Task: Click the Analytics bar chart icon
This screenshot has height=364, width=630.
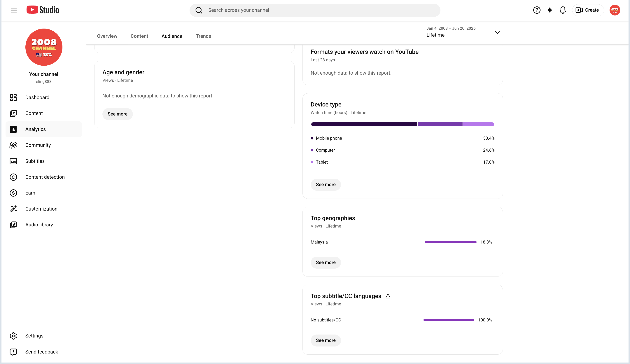Action: [x=13, y=129]
